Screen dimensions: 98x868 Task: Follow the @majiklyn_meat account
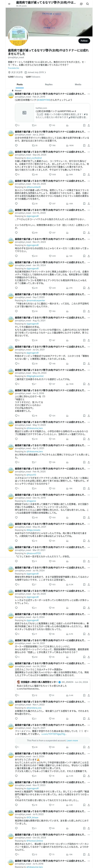coord(84,41)
